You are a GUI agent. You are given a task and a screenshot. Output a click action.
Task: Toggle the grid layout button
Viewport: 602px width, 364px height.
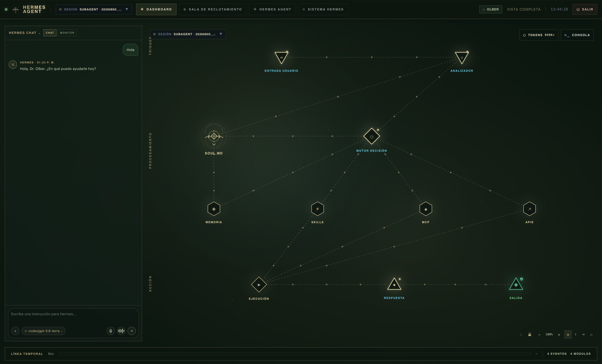tap(568, 334)
